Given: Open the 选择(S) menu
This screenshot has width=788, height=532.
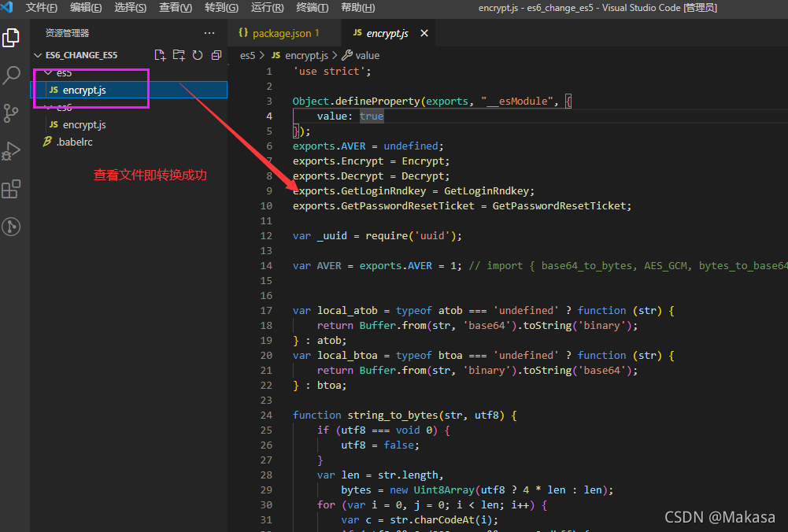Looking at the screenshot, I should (x=130, y=8).
